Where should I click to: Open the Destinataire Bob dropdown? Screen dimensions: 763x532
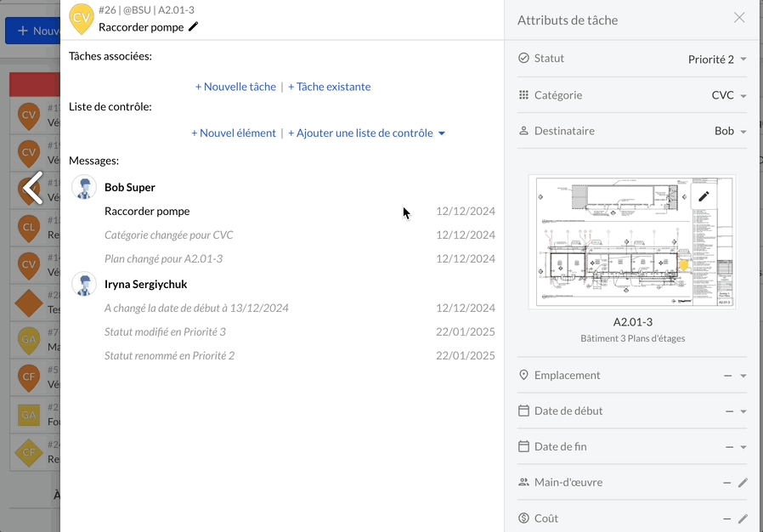point(731,131)
